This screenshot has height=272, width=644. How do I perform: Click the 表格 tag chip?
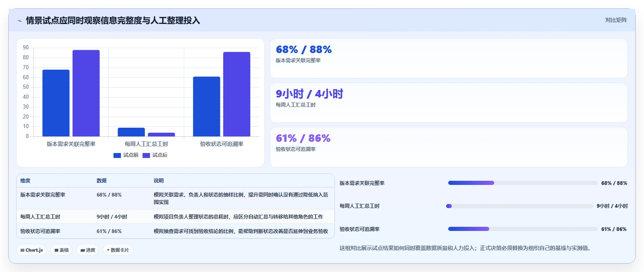coord(61,250)
